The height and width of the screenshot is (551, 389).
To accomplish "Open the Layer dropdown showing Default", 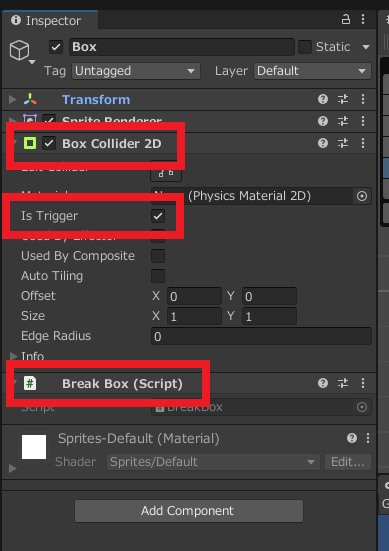I will pyautogui.click(x=312, y=71).
